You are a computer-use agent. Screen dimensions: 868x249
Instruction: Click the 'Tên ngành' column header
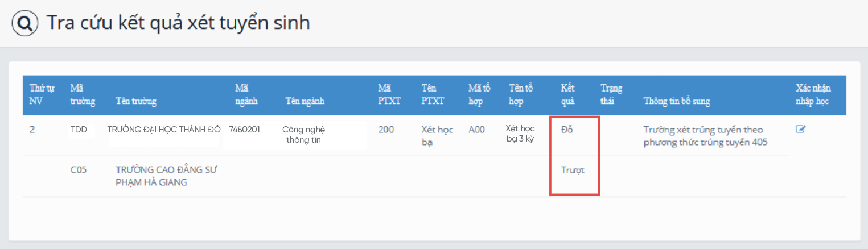coord(305,101)
